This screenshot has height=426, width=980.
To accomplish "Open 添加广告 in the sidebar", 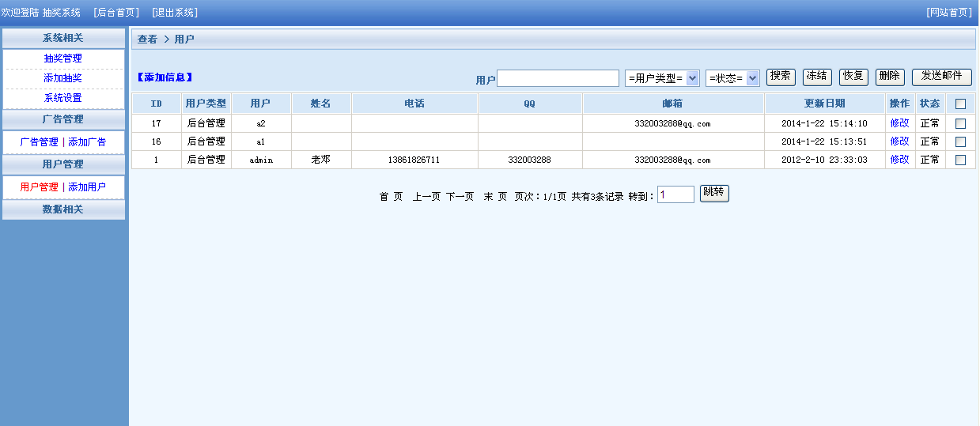I will (x=87, y=142).
